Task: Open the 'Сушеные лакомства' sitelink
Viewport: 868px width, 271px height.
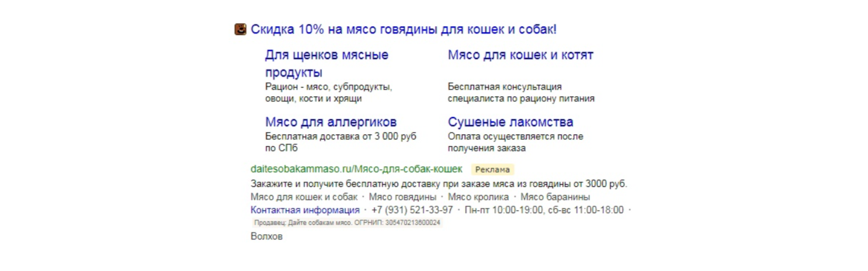Action: (511, 122)
